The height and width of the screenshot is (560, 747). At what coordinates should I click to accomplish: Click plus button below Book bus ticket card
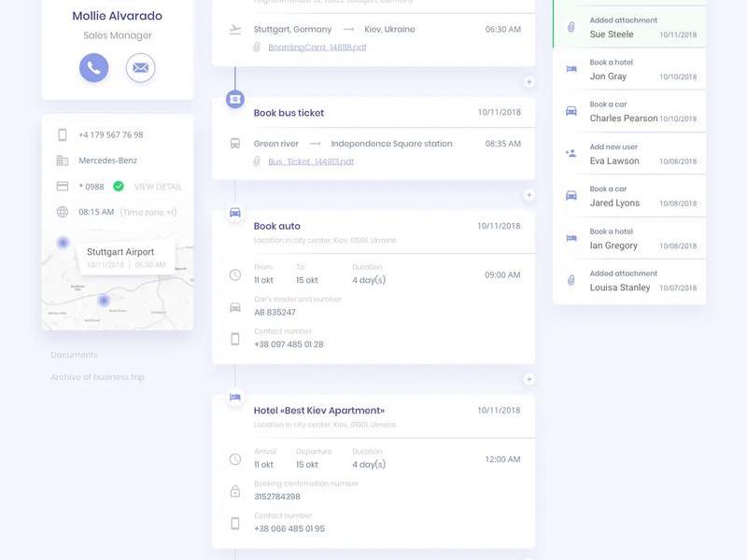click(529, 195)
